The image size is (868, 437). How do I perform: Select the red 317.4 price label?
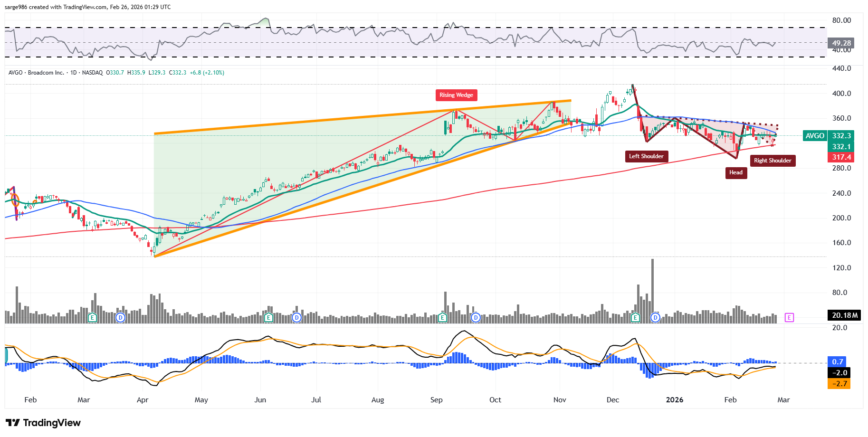(x=841, y=157)
